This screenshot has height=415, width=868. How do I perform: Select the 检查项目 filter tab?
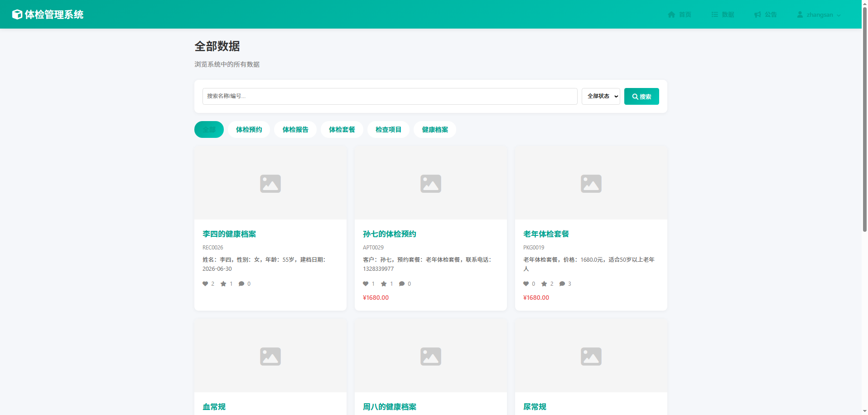point(388,129)
